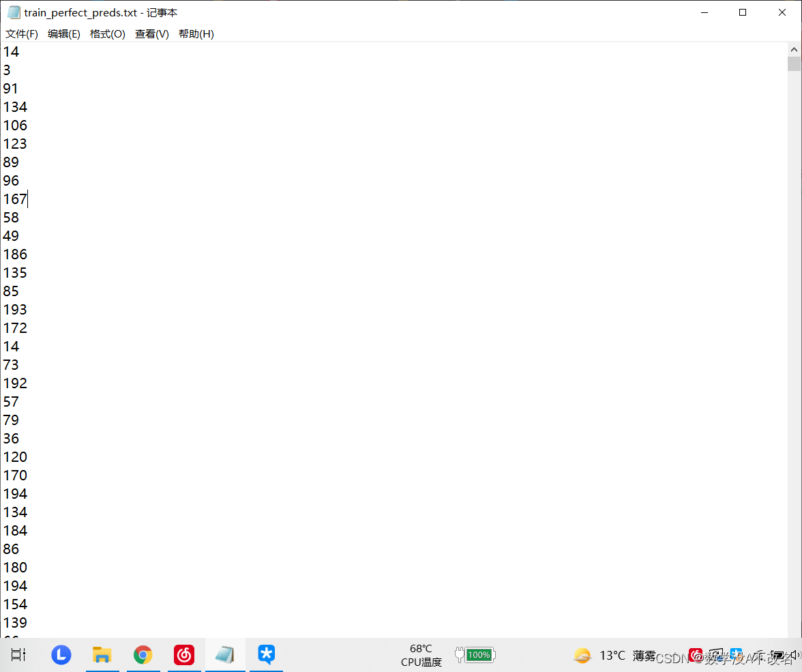Open the 查看(V) menu
This screenshot has height=672, width=802.
tap(152, 34)
